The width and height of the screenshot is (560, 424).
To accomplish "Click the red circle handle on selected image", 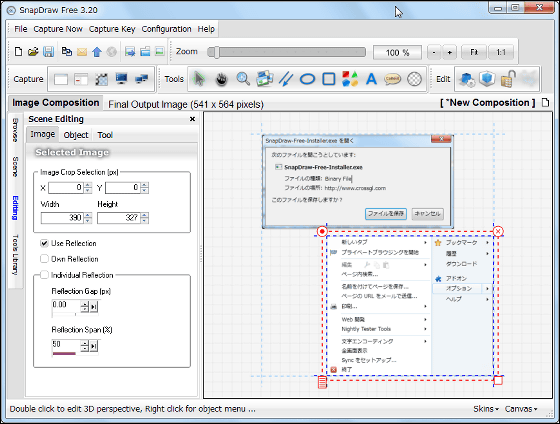I will (322, 231).
